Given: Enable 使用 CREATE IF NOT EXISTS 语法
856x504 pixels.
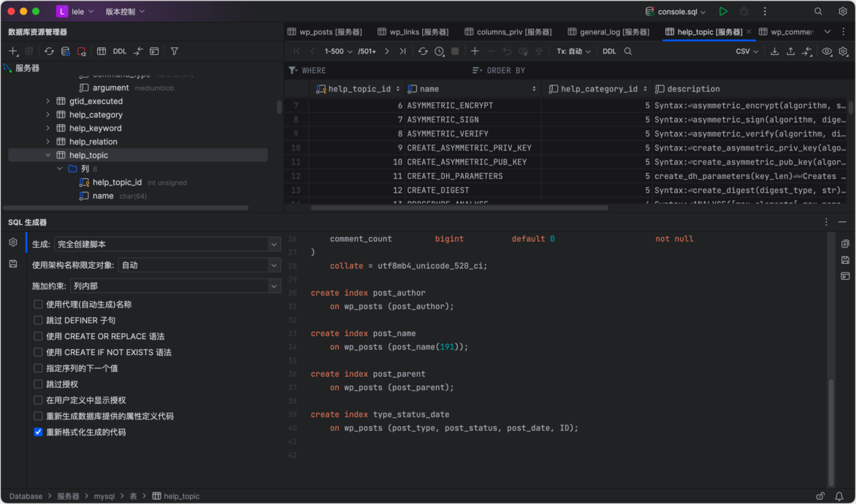Looking at the screenshot, I should point(38,352).
